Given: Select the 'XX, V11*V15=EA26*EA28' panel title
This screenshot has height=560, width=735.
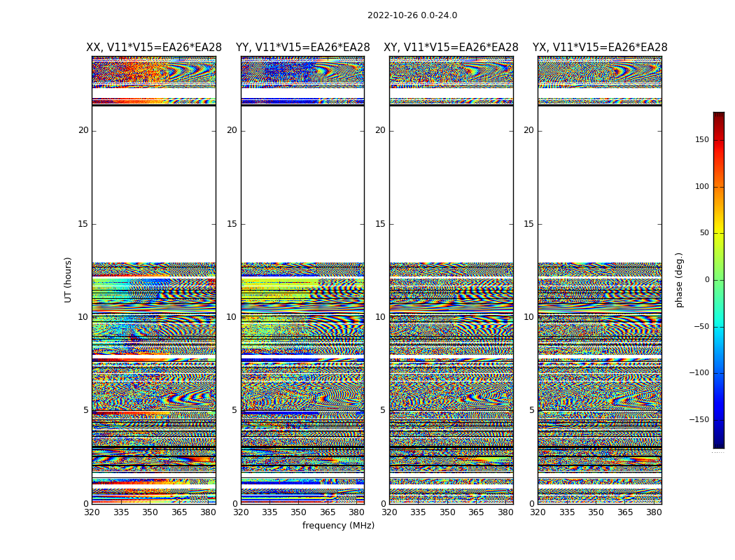Looking at the screenshot, I should 154,48.
